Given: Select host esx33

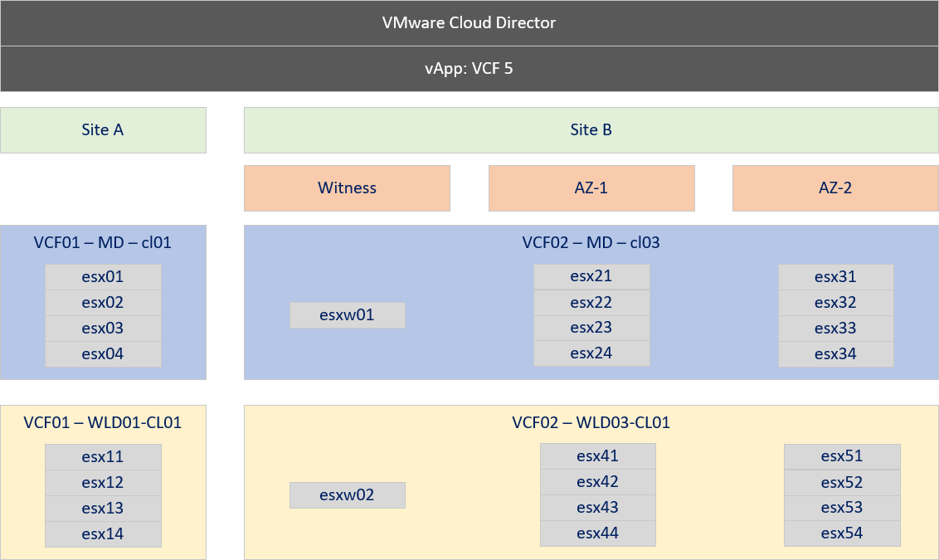Looking at the screenshot, I should click(x=836, y=329).
